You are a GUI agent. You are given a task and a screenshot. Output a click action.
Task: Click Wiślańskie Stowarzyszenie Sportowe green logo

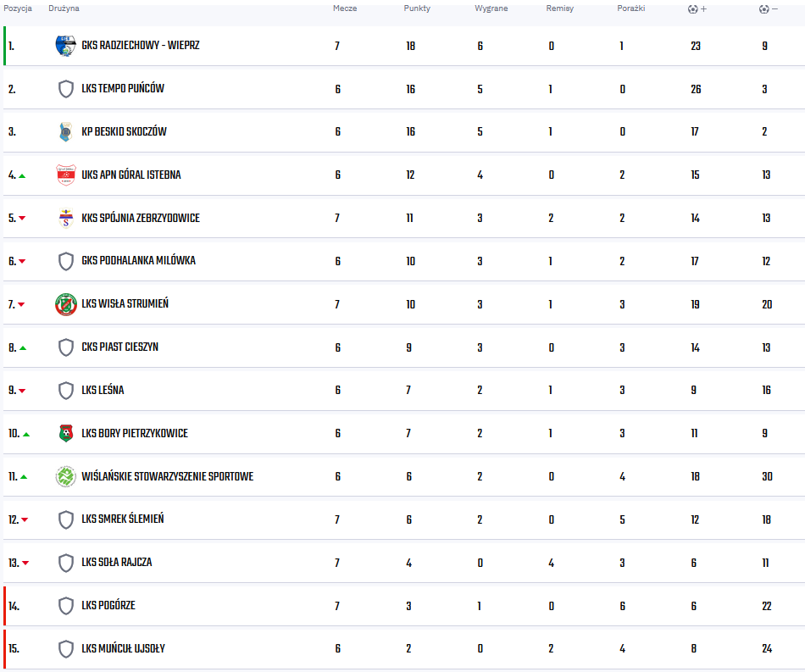point(66,476)
